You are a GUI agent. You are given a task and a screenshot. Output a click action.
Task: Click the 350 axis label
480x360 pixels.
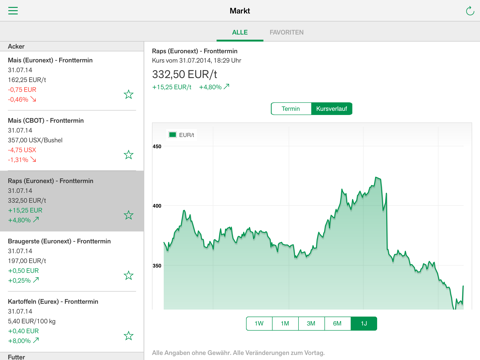point(157,266)
